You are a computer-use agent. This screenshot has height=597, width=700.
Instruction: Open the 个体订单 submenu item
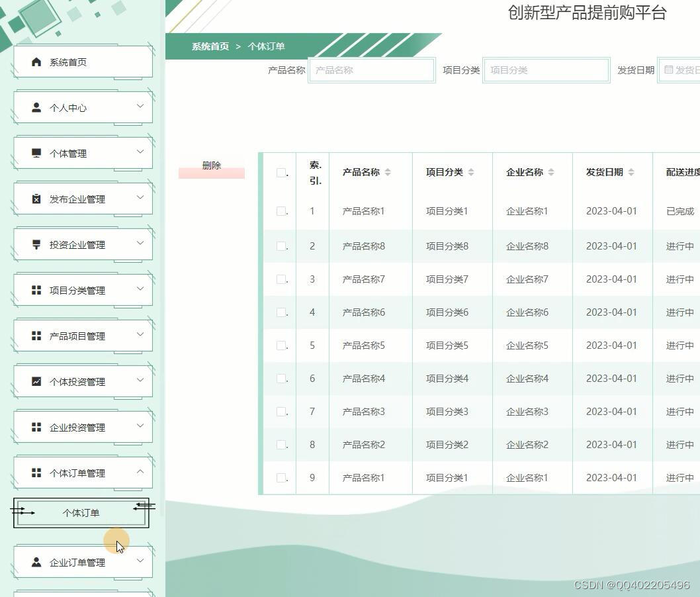(79, 512)
